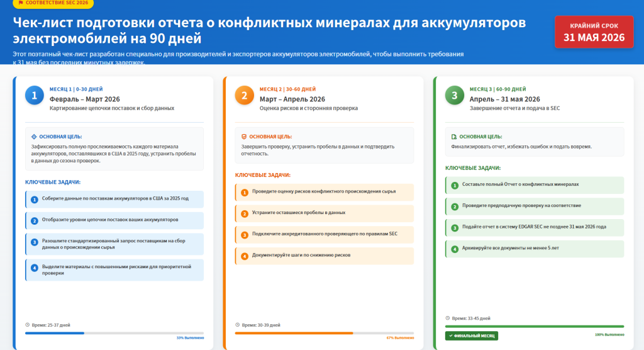
Task: Click the blue 33% progress bar
Action: (x=55, y=332)
